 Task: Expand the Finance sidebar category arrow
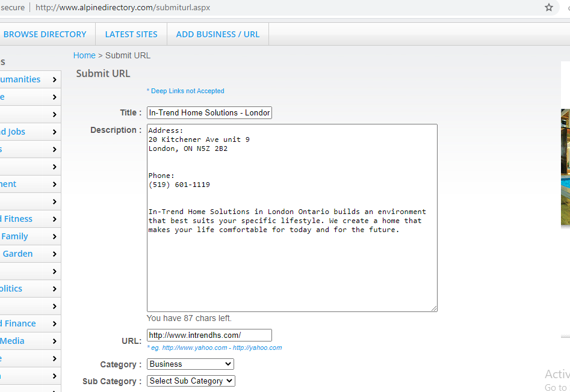pos(55,323)
